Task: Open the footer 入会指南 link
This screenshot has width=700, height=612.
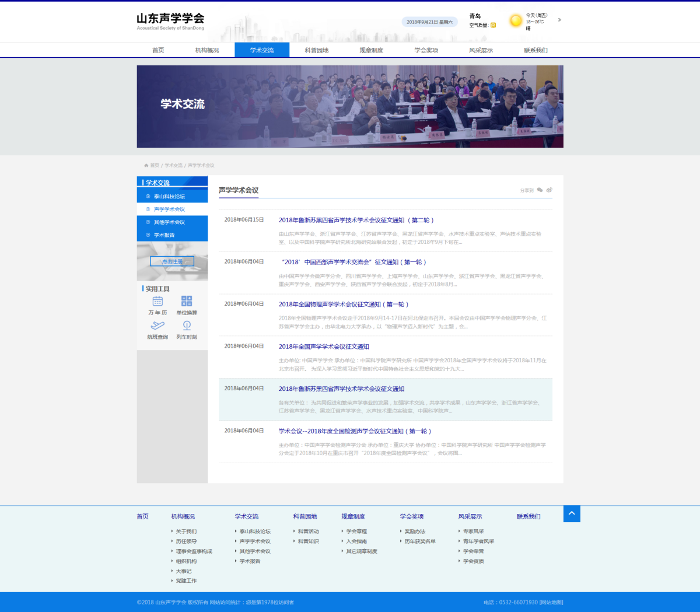Action: point(356,541)
